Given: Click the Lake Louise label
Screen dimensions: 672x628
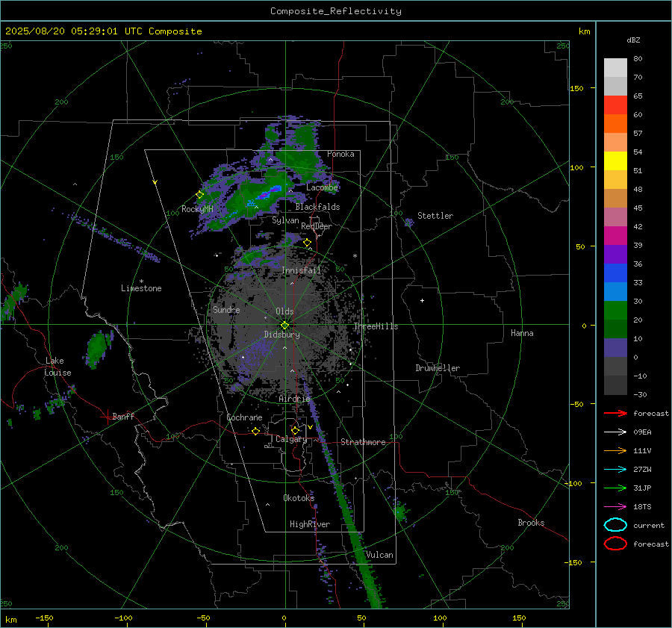Looking at the screenshot, I should (x=57, y=367).
